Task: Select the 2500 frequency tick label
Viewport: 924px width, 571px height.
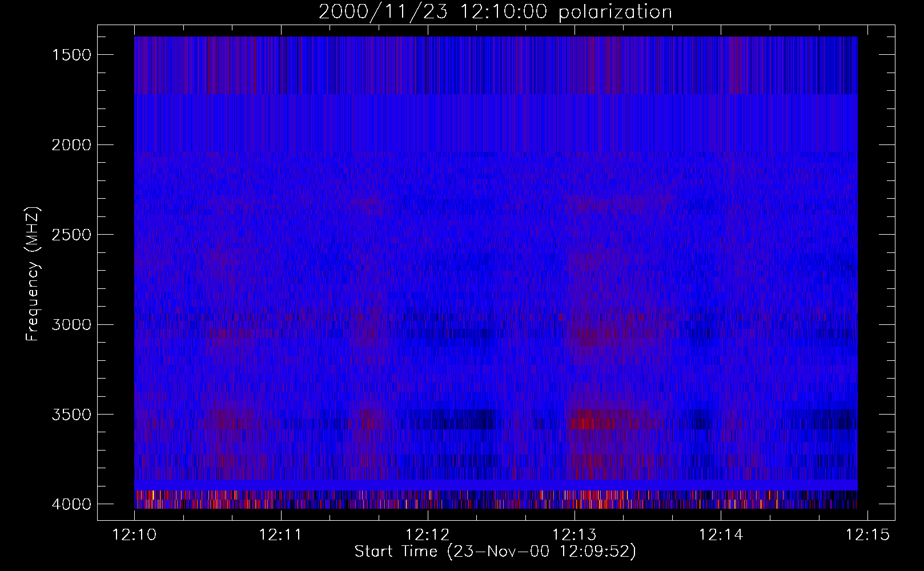Action: coord(71,235)
